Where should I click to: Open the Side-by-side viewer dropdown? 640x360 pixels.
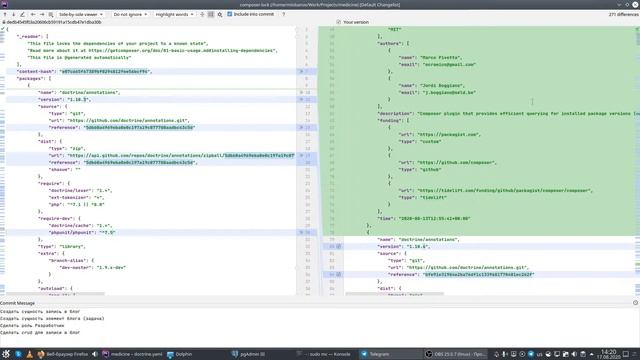pos(81,14)
